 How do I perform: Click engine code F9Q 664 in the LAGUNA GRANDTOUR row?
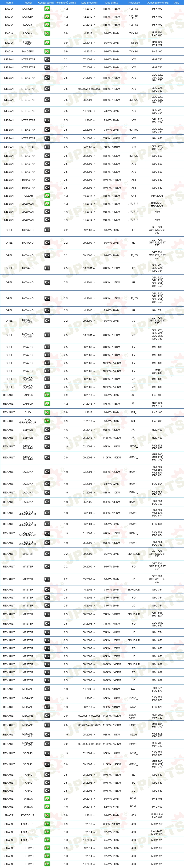pyautogui.click(x=157, y=524)
